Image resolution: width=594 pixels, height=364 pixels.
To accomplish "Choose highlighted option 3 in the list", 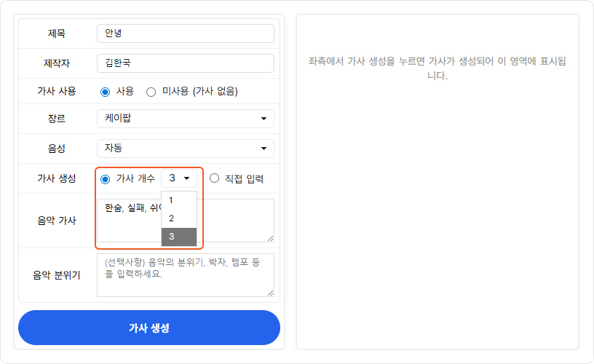I will (178, 237).
